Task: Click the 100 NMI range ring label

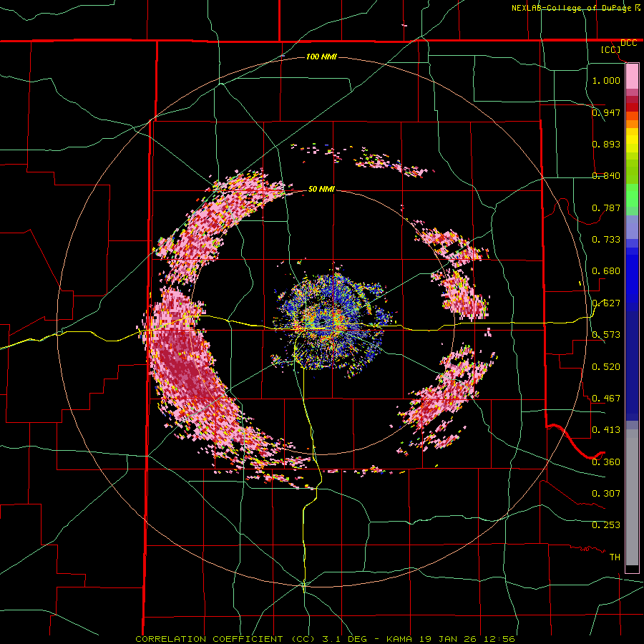Action: (x=321, y=57)
